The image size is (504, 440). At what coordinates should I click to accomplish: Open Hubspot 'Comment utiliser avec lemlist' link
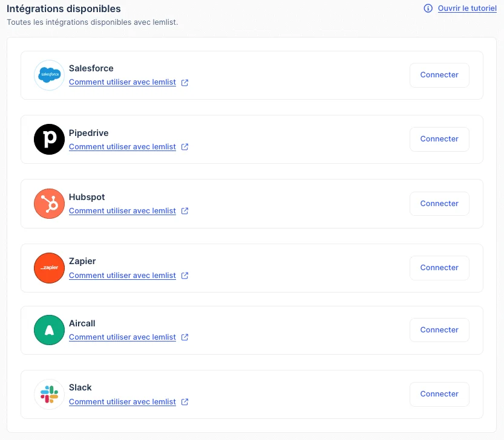coord(122,211)
